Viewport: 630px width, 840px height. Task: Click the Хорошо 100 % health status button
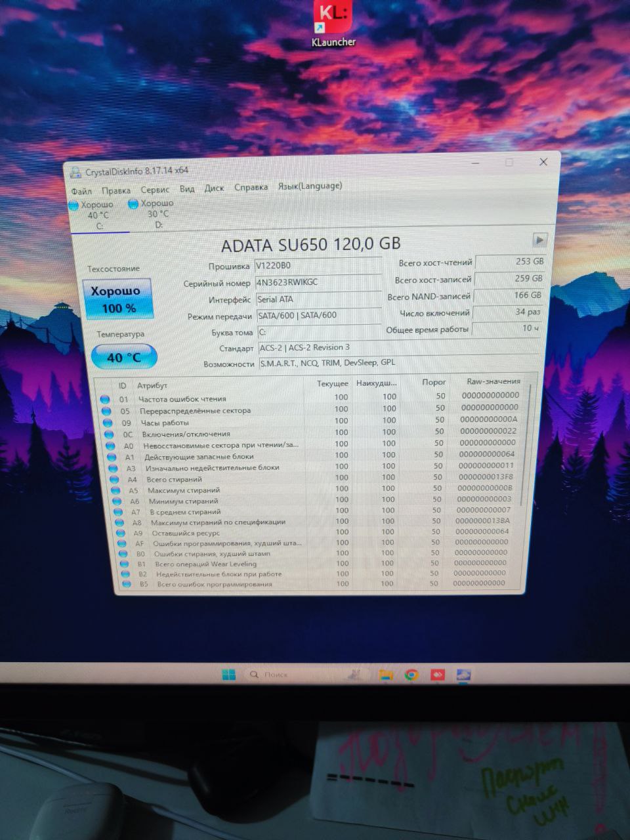click(x=118, y=299)
